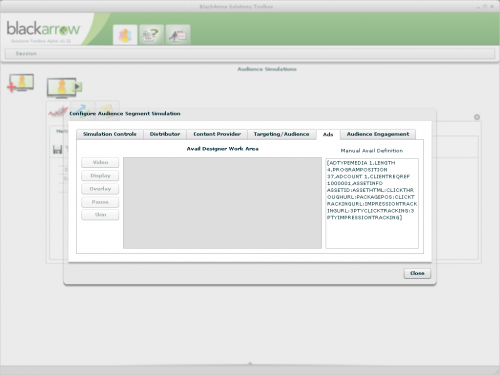Switch to the Audience Engagement tab
Screen dimensions: 500x375
click(378, 134)
